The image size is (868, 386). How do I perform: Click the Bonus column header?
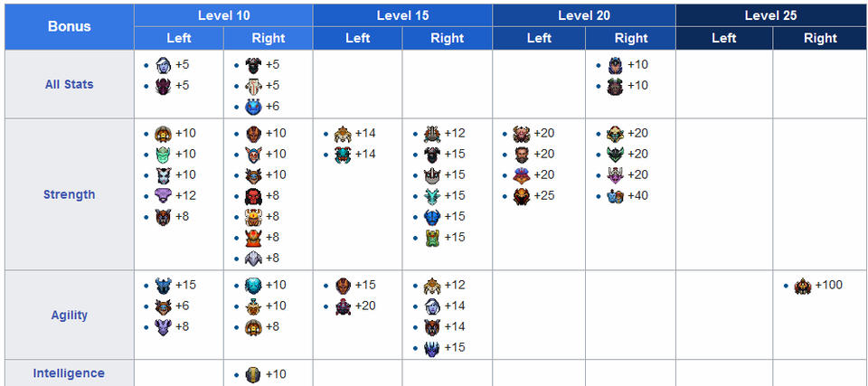point(70,26)
